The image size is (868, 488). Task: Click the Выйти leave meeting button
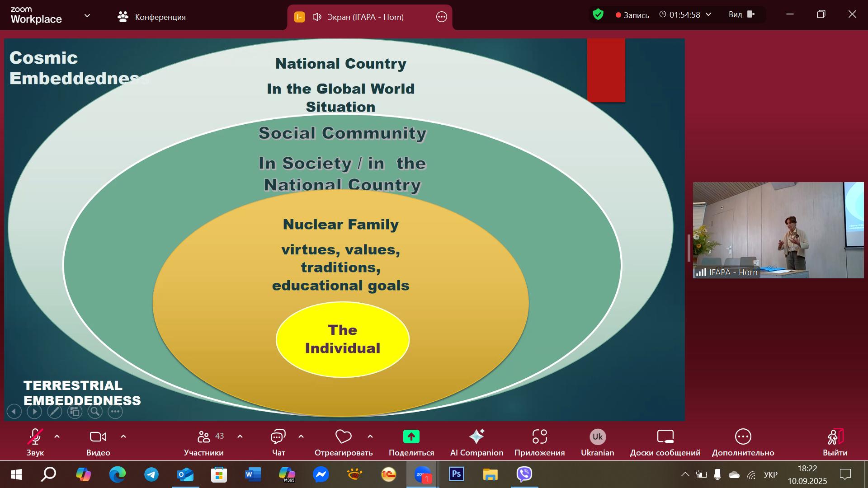835,437
